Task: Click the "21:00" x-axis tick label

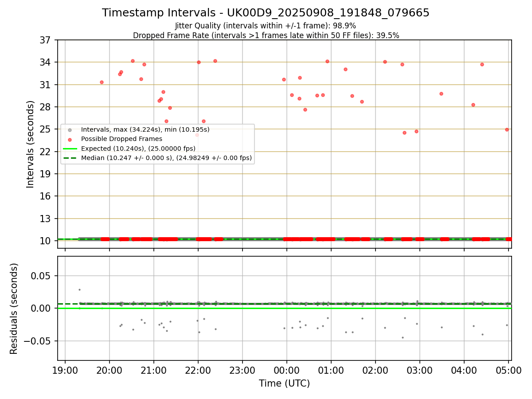Action: (154, 370)
